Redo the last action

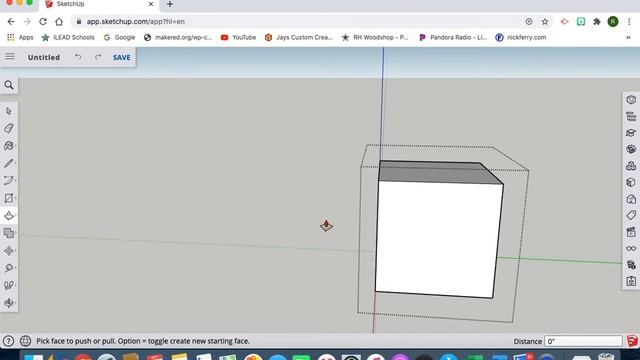(98, 57)
